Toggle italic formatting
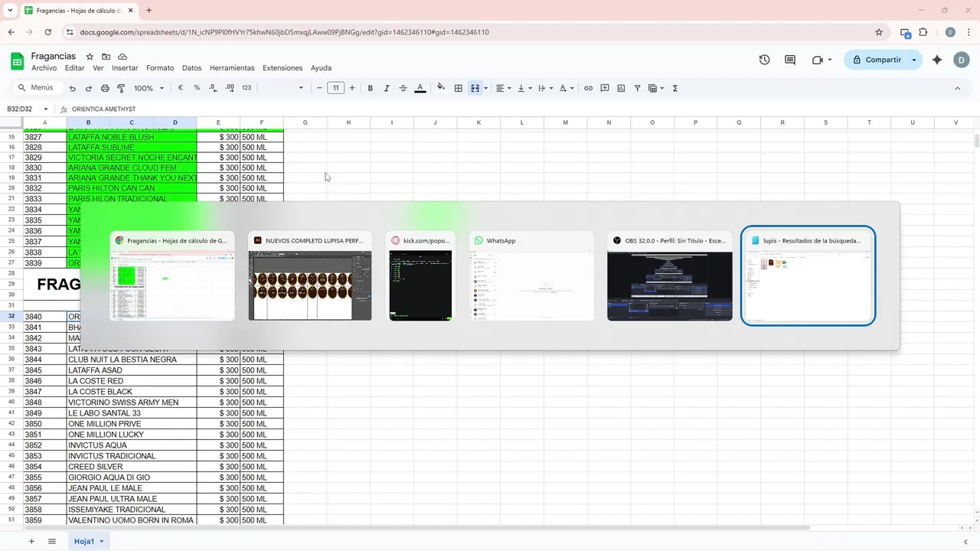This screenshot has width=980, height=551. pos(387,88)
